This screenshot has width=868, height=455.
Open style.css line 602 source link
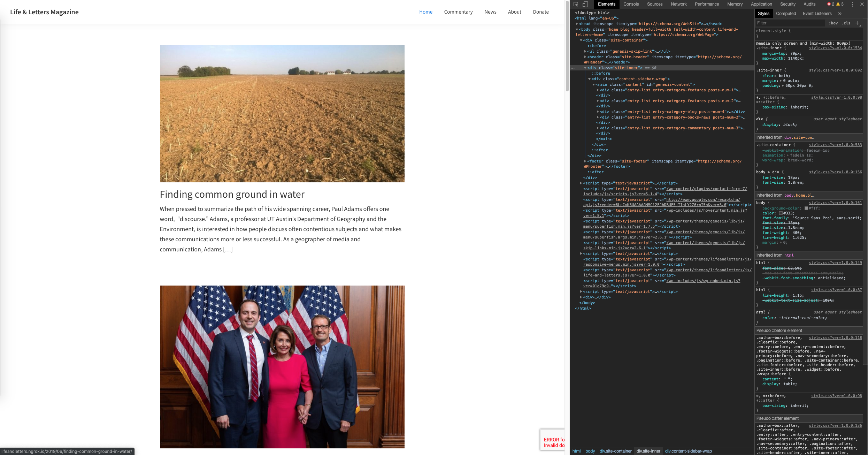(x=835, y=70)
